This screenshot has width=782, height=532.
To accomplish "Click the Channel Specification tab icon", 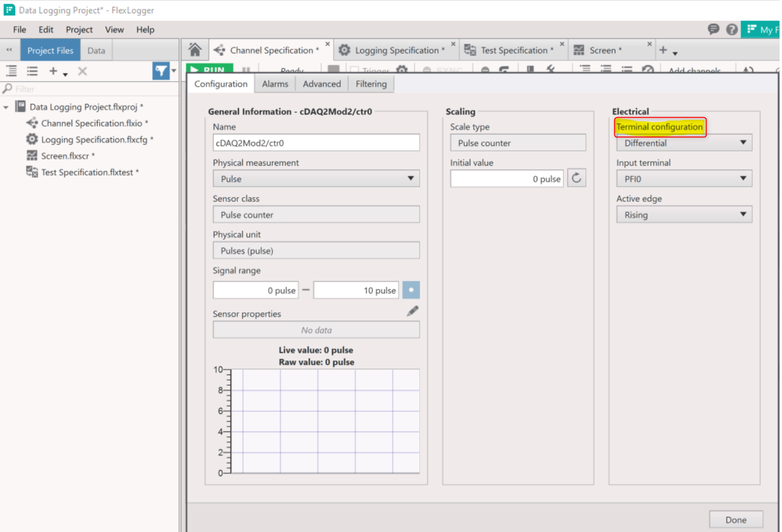I will point(220,50).
